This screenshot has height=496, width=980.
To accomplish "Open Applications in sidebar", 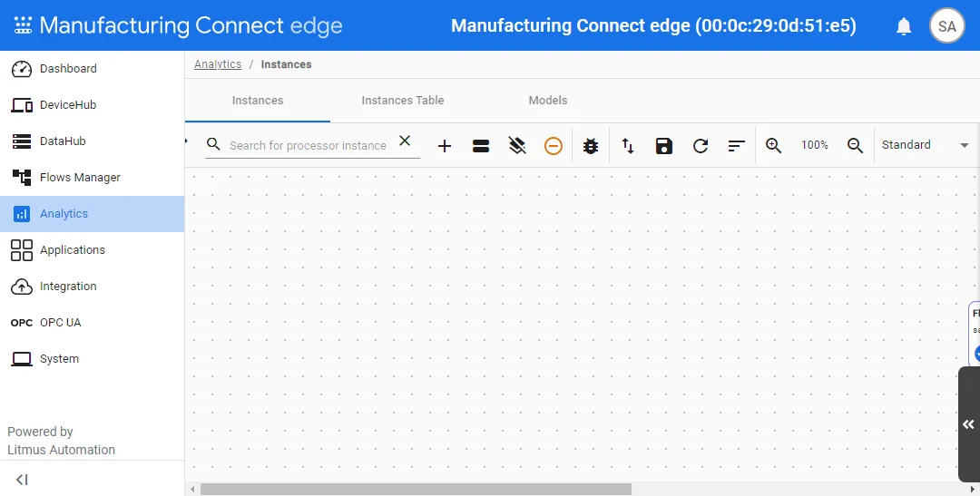I will [x=92, y=250].
